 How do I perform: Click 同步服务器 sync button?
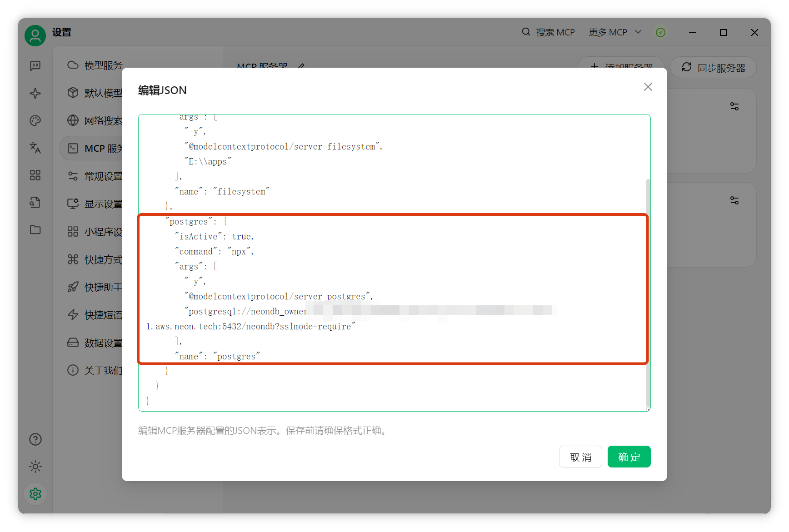click(x=713, y=68)
